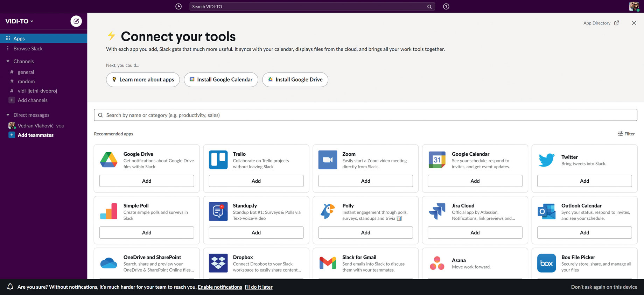Click Add teammates in sidebar
Viewport: 644px width, 295px height.
tap(36, 135)
